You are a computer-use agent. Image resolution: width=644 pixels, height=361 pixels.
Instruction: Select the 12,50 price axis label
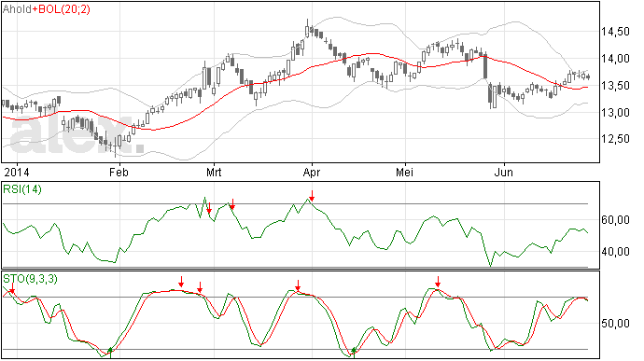[615, 139]
